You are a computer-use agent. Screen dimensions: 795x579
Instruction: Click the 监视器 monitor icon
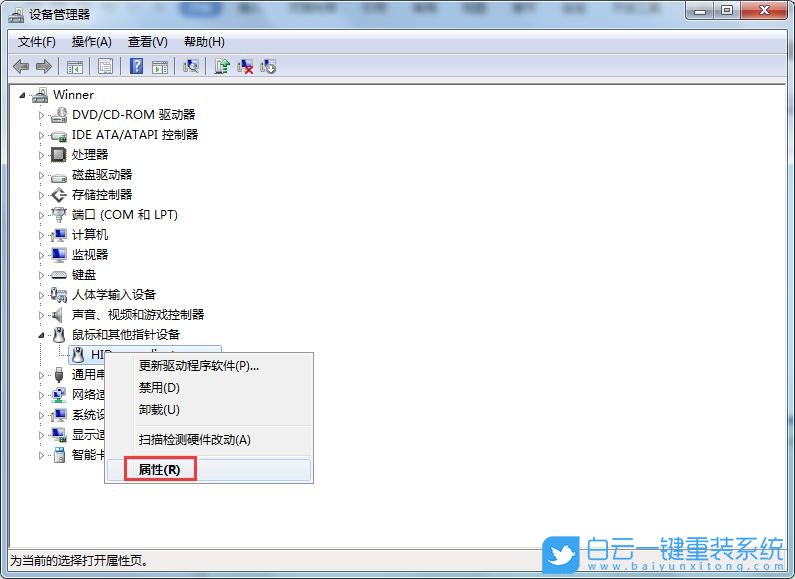point(59,255)
